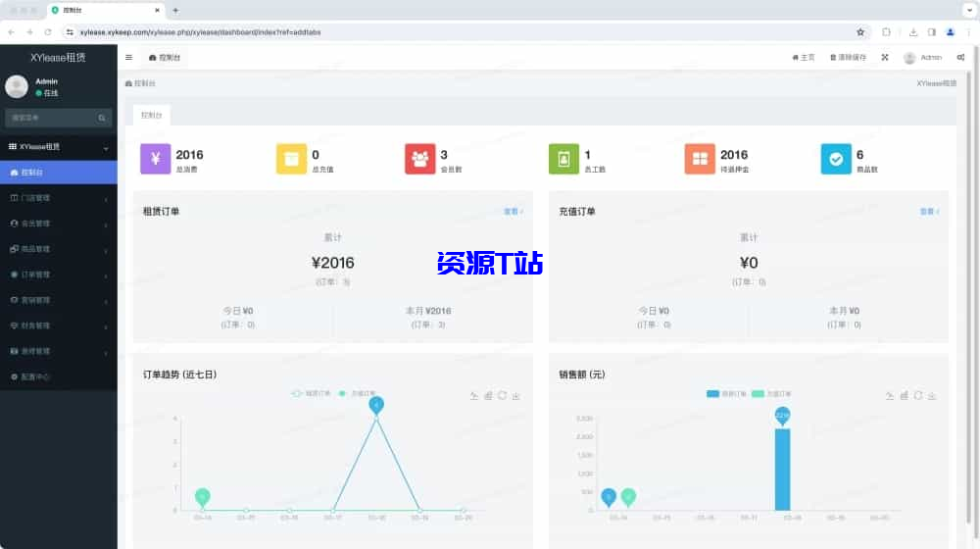Click the peak marker on order trend line
980x549 pixels.
[x=376, y=406]
